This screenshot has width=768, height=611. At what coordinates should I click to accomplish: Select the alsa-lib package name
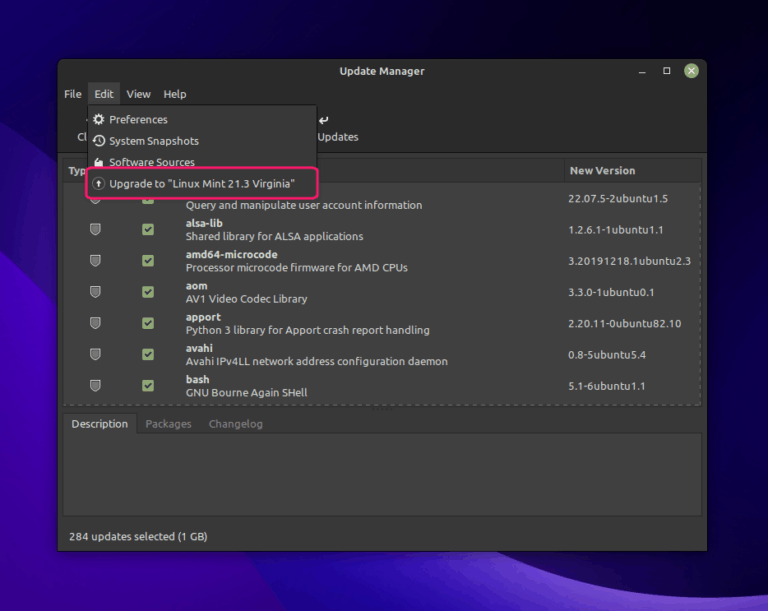(204, 223)
